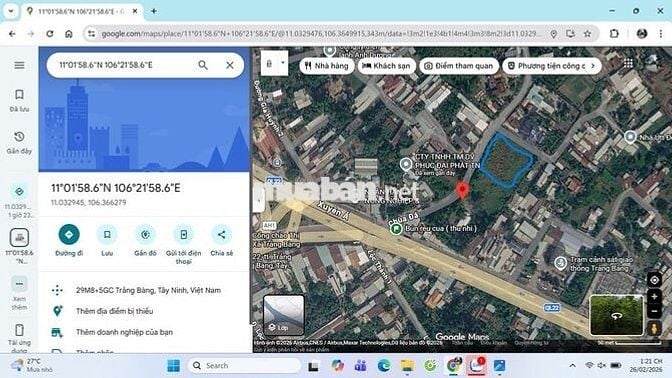The image size is (672, 378).
Task: Open the Street View preview thumbnail
Action: [616, 315]
